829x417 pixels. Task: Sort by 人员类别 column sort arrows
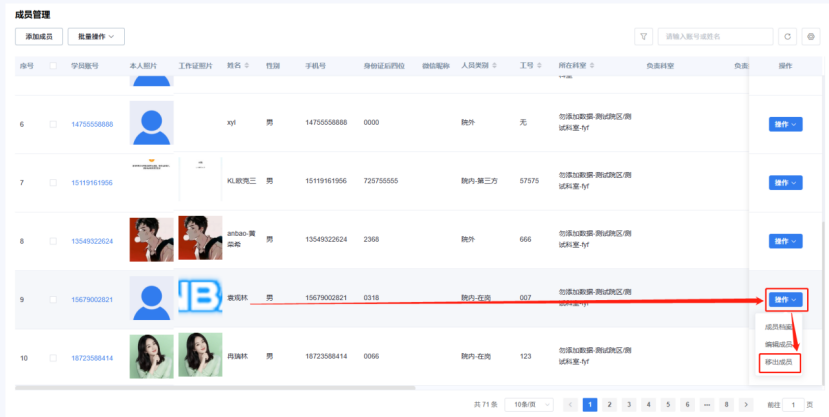(494, 66)
